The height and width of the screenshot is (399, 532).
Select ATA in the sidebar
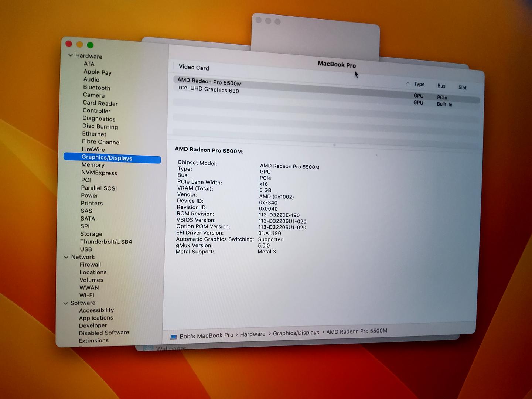click(x=89, y=64)
